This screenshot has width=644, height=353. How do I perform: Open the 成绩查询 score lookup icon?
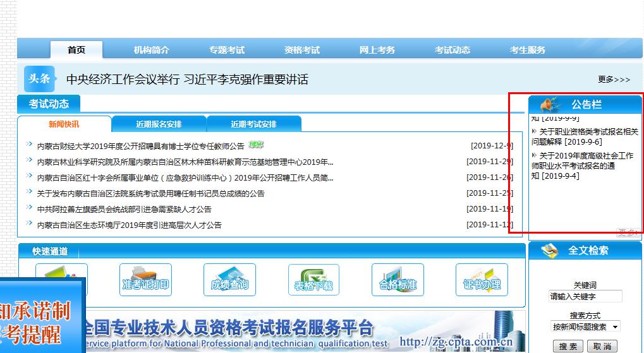click(x=229, y=280)
